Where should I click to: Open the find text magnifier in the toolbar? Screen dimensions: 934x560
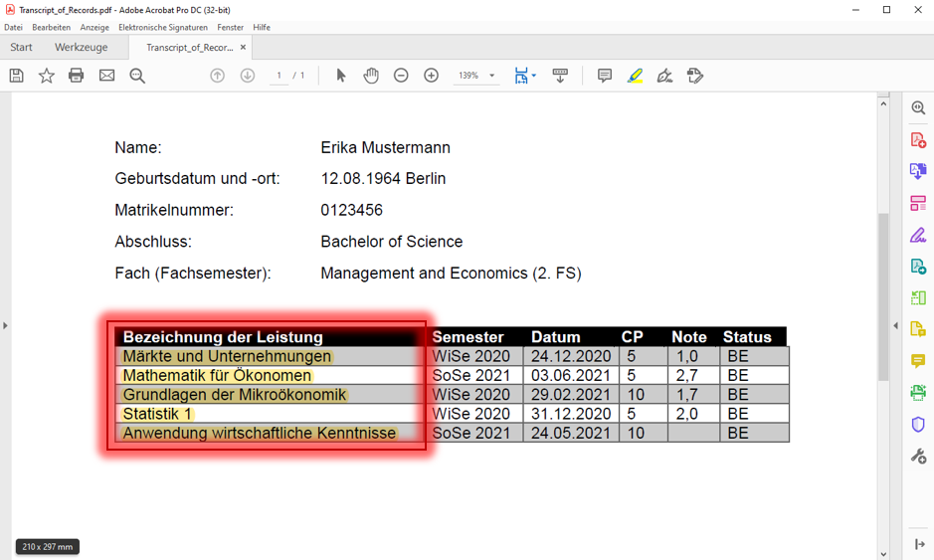coord(137,76)
